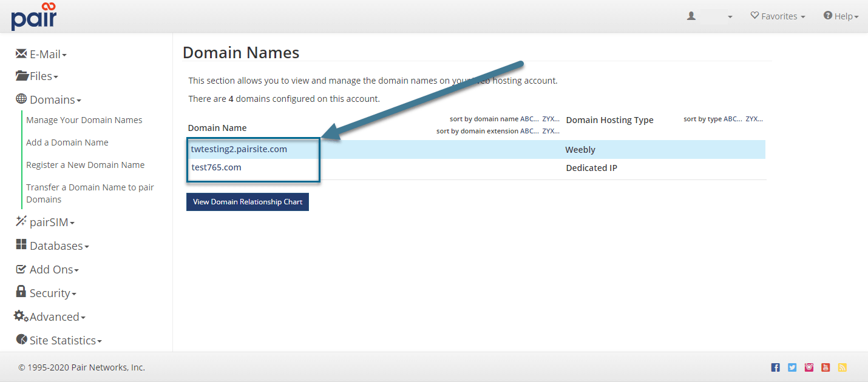Click the Weebly hosting type cell
868x382 pixels.
pos(580,150)
